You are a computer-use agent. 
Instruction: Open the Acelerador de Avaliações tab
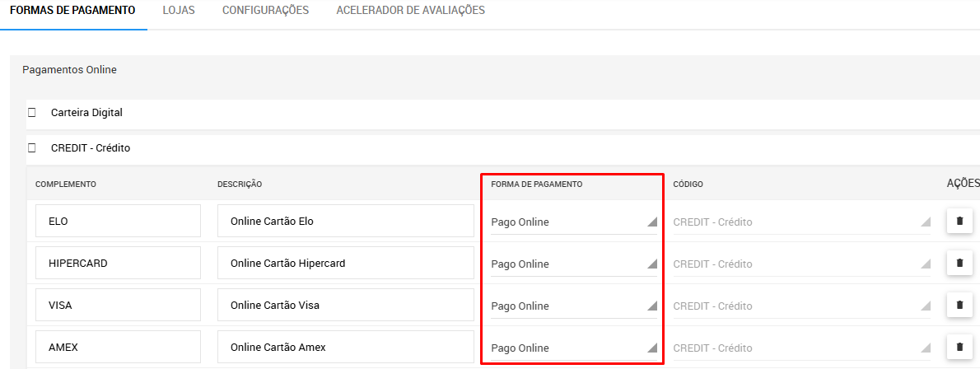coord(411,11)
